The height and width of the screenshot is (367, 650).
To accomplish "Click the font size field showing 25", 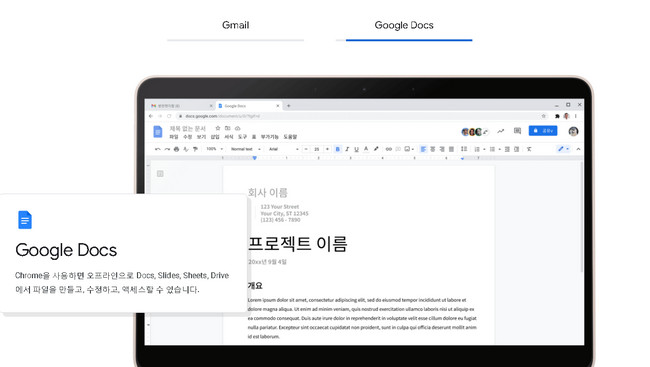I will [317, 149].
